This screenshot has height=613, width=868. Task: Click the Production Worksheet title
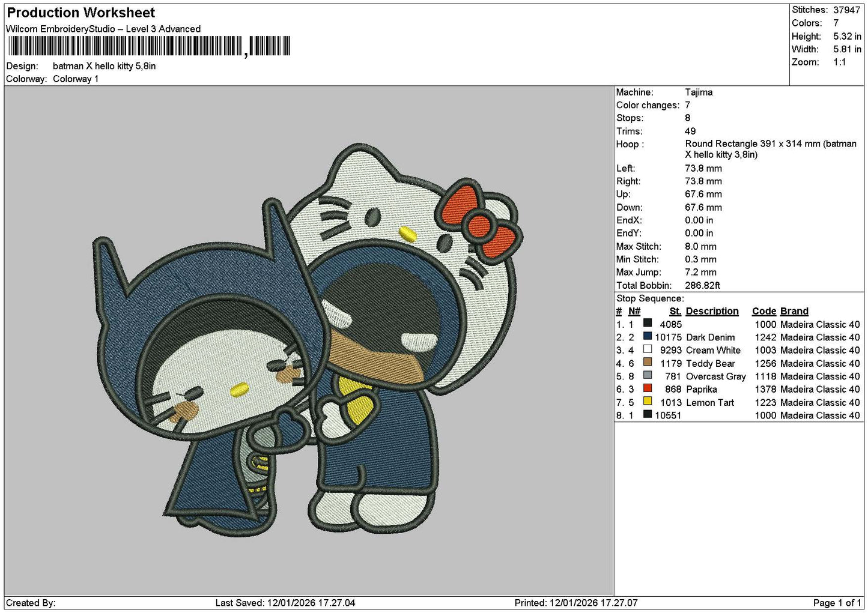click(81, 13)
